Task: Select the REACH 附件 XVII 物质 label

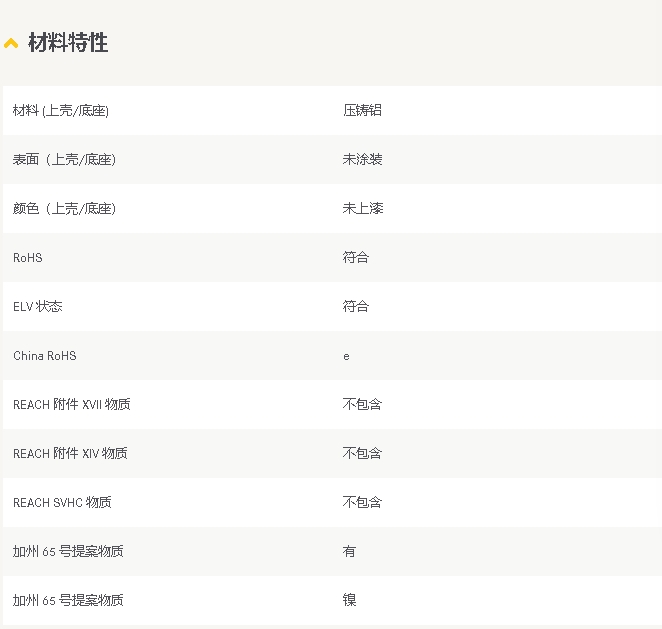Action: click(71, 405)
